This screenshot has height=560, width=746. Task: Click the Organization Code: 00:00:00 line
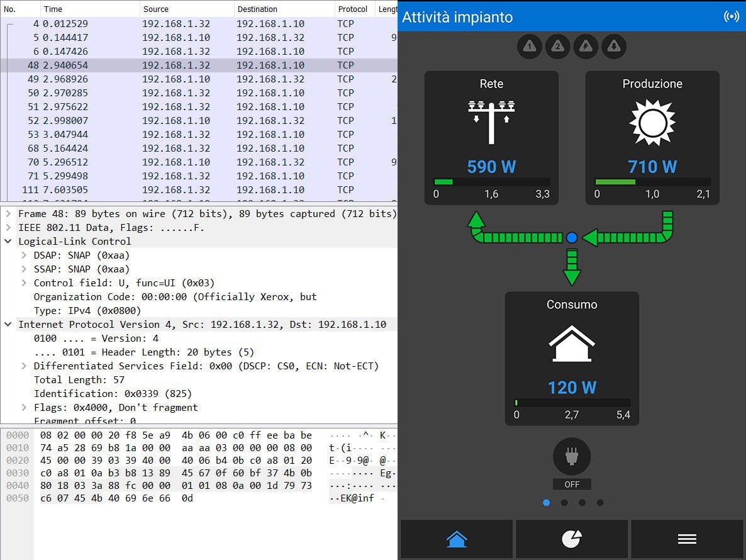(175, 296)
